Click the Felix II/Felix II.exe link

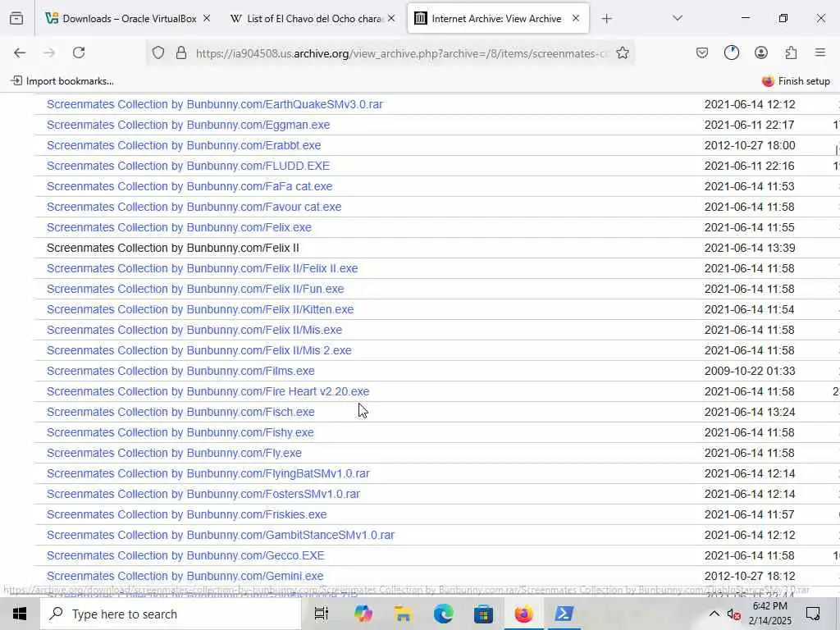pos(202,268)
